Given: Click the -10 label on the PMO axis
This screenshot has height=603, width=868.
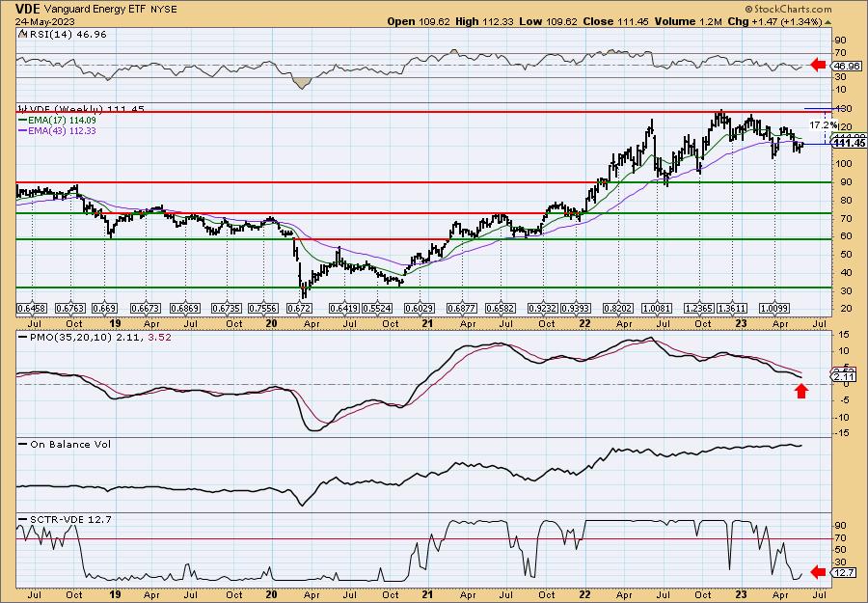Looking at the screenshot, I should pyautogui.click(x=841, y=418).
